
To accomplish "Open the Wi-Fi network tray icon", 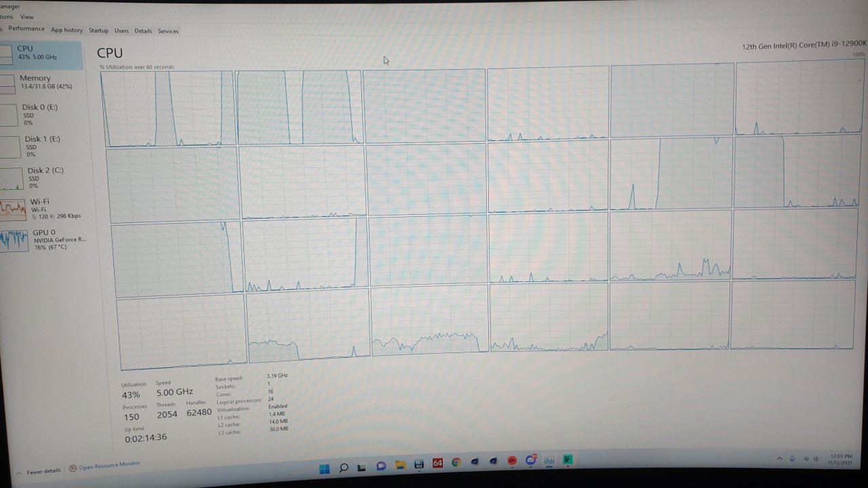I will [x=806, y=459].
